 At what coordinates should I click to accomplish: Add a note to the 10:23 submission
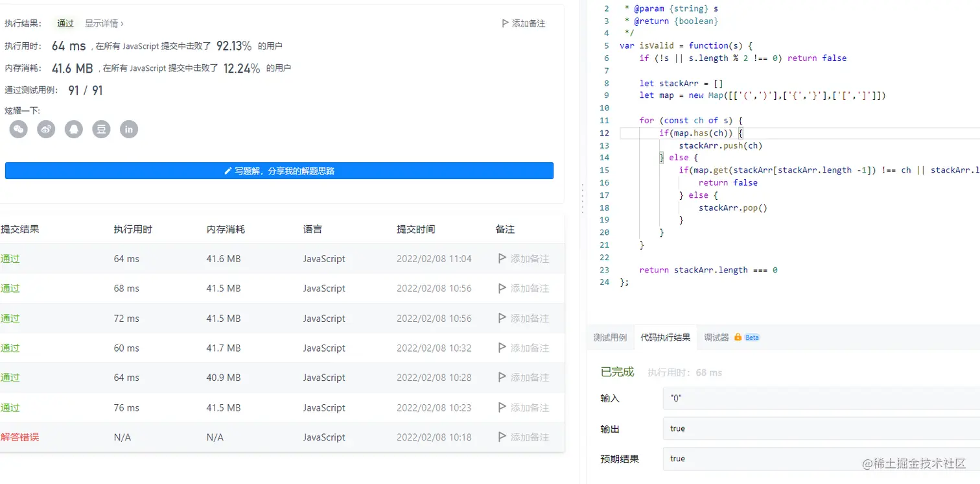pyautogui.click(x=524, y=408)
